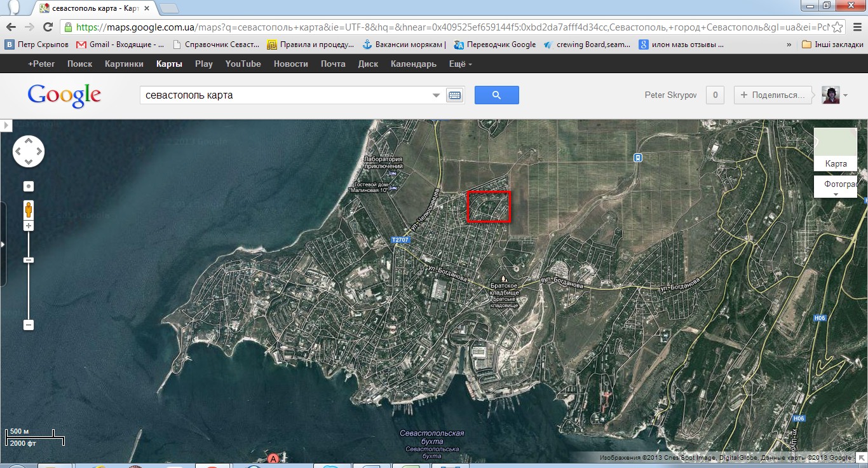Switch to the Карта map view thumbnail
The width and height of the screenshot is (868, 468).
[x=836, y=149]
